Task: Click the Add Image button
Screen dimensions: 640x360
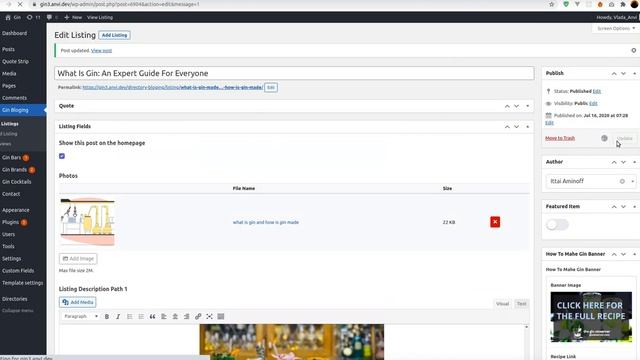Action: point(78,259)
